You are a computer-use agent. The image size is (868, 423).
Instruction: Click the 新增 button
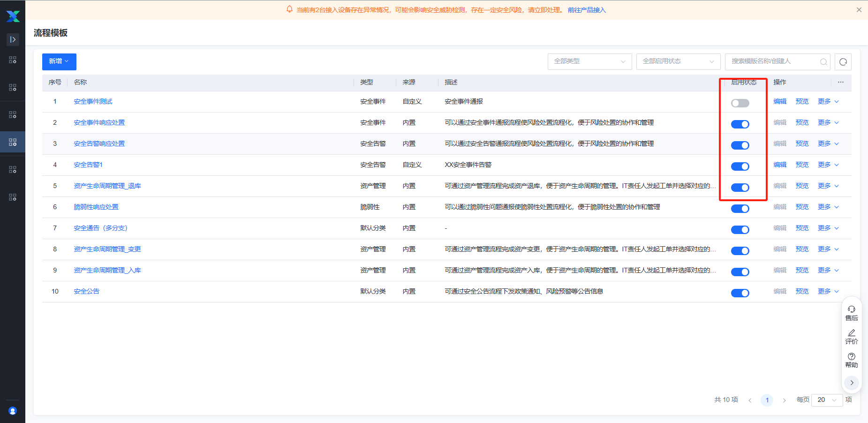[59, 61]
